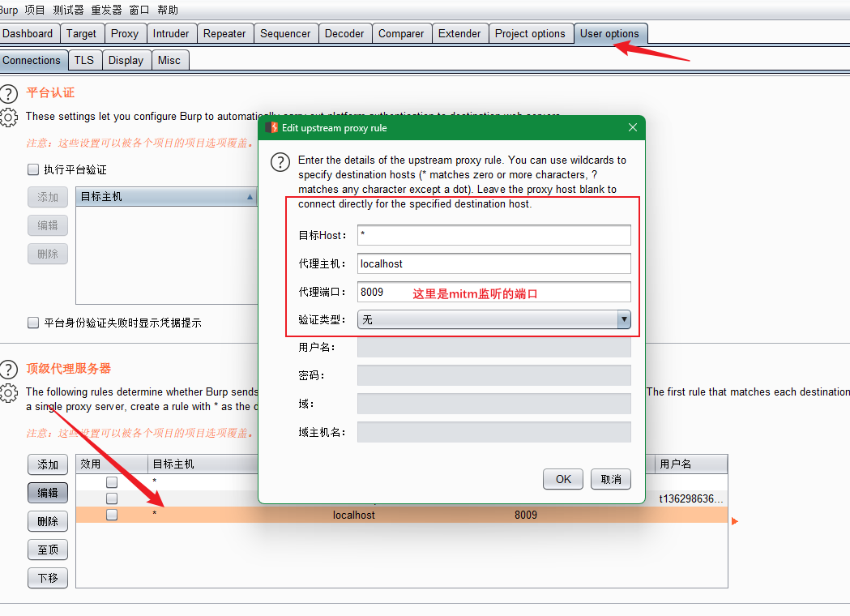Open the Repeater tab
Screen dimensions: 850x616
[224, 33]
